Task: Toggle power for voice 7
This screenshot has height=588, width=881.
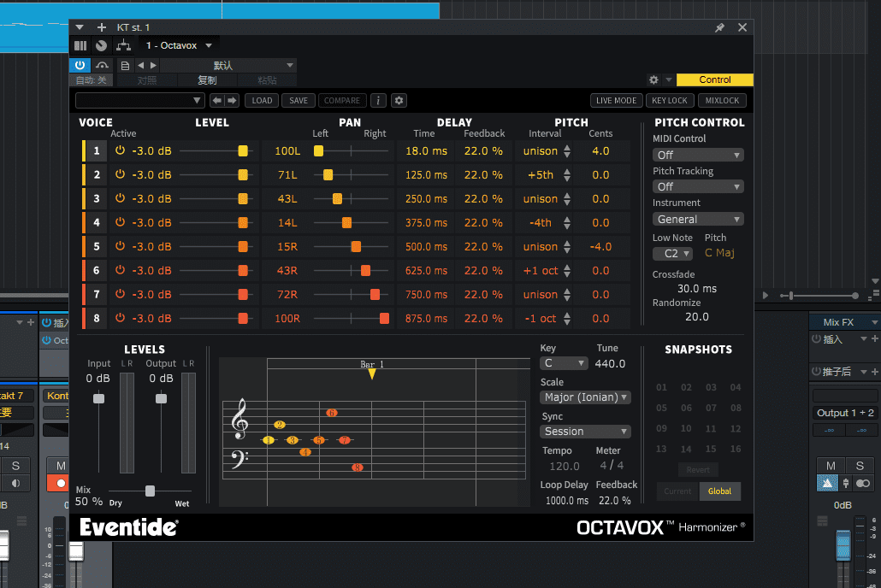Action: 120,294
